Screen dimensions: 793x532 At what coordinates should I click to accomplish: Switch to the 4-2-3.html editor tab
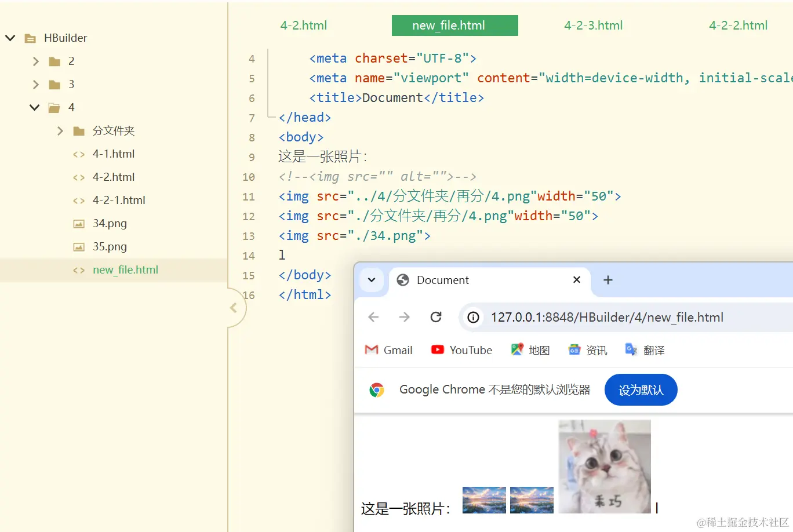[x=594, y=25]
